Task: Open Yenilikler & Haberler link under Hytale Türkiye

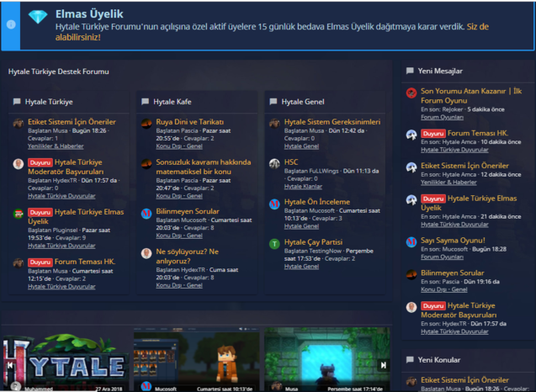Action: pyautogui.click(x=56, y=146)
